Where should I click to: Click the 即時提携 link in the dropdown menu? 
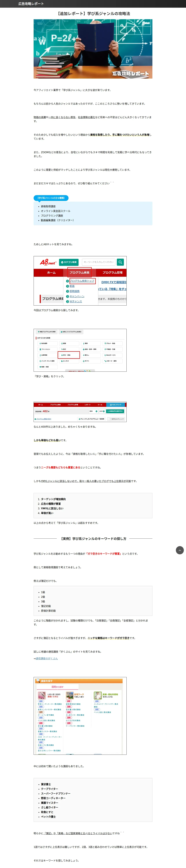(75, 291)
